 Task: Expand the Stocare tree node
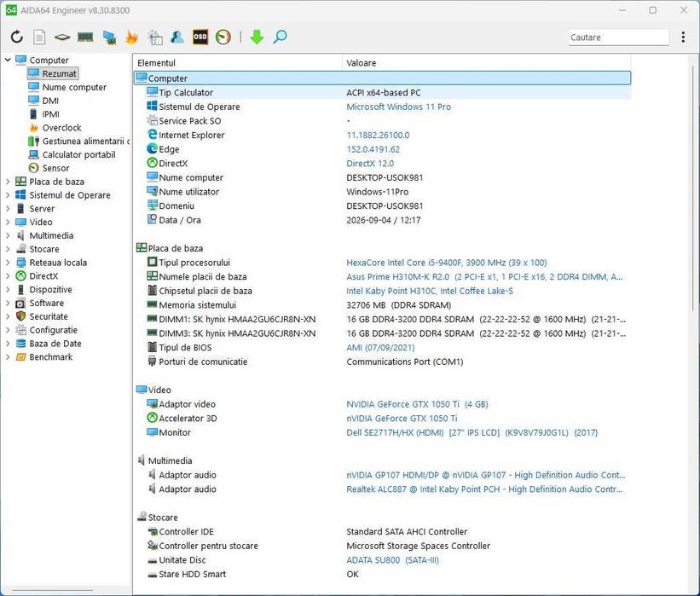8,249
